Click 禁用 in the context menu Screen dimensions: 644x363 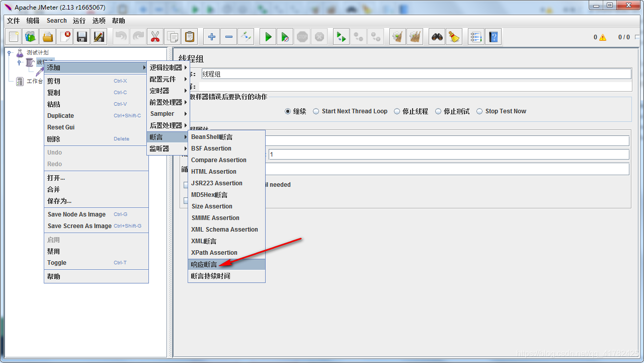tap(96, 251)
